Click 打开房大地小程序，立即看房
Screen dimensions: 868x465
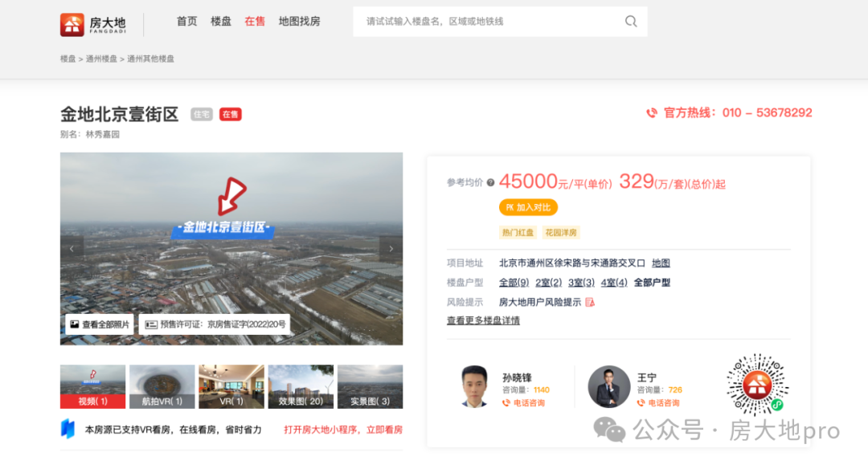pos(343,430)
